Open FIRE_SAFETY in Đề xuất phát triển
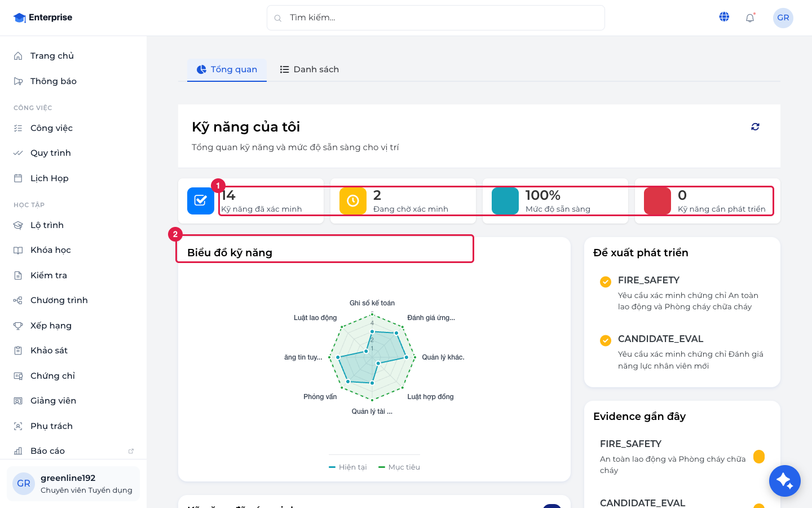Image resolution: width=812 pixels, height=508 pixels. coord(682,294)
